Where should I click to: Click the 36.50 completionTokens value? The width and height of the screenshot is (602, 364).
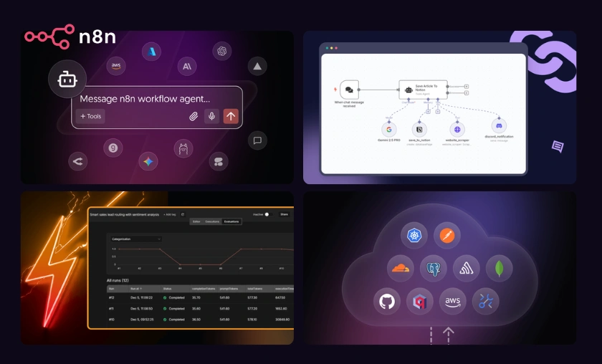(x=196, y=320)
